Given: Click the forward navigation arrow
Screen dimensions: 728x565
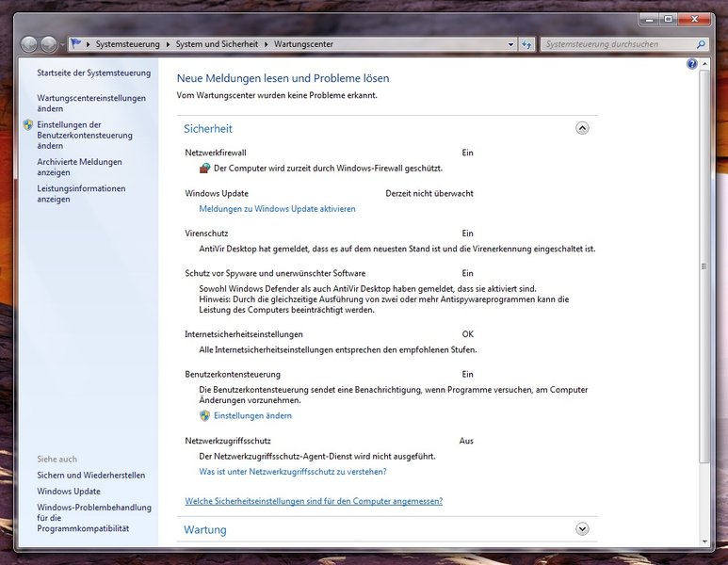Looking at the screenshot, I should tap(48, 44).
